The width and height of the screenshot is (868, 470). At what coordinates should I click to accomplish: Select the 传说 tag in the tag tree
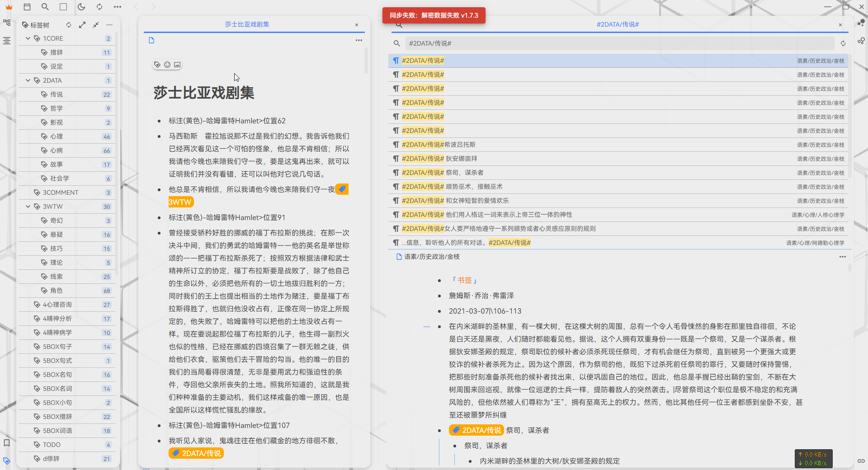pos(57,94)
